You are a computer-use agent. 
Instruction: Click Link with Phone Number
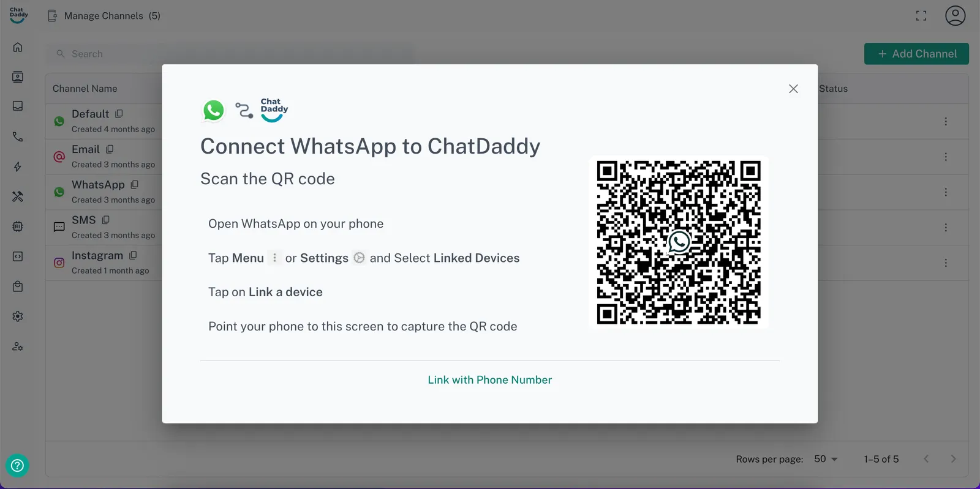coord(489,379)
